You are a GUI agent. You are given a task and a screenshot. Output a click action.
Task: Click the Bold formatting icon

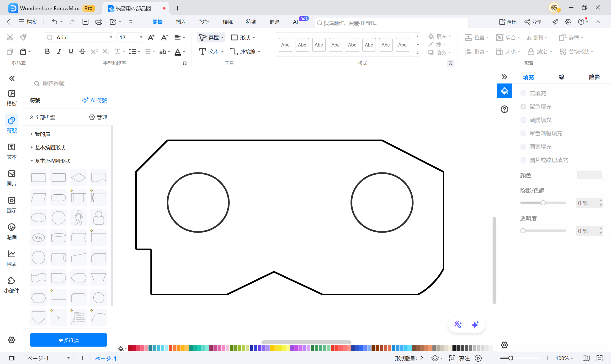pos(47,52)
